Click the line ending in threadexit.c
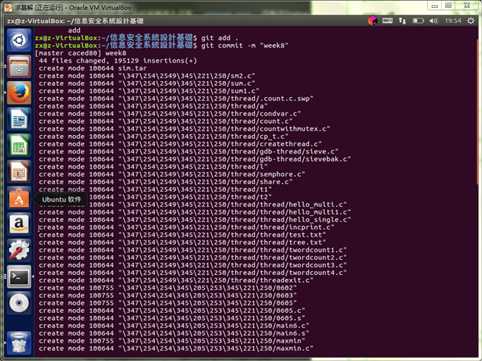The width and height of the screenshot is (482, 361). (176, 280)
